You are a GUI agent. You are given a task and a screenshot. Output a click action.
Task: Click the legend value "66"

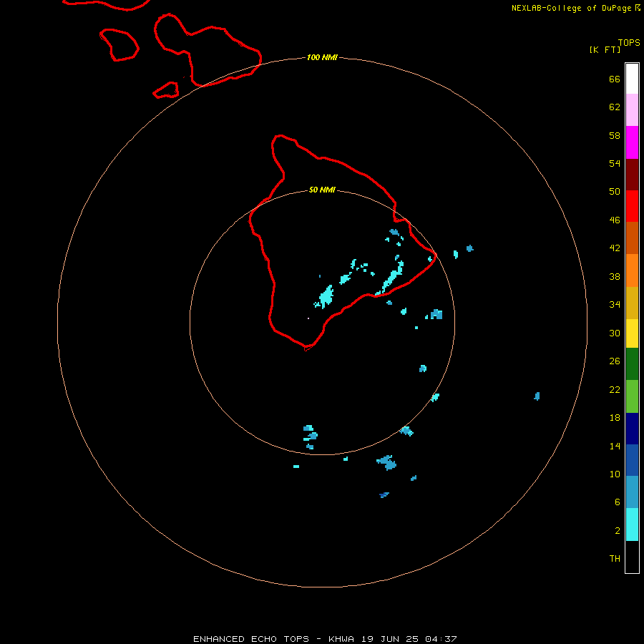[x=615, y=79]
